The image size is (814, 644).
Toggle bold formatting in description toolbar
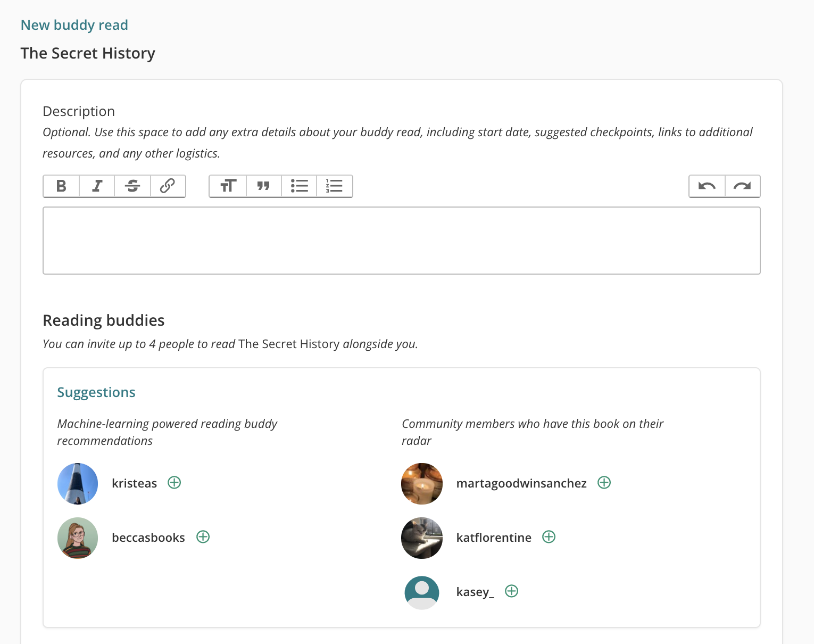[x=61, y=186]
